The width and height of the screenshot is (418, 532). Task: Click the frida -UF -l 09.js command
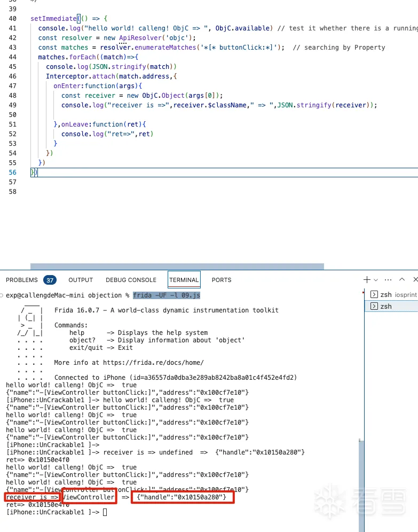tap(167, 295)
